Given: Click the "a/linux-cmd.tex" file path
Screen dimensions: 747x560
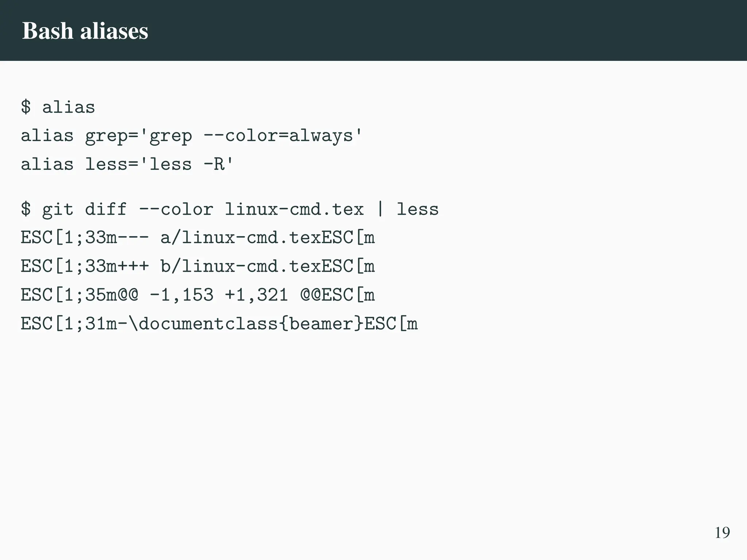Looking at the screenshot, I should tap(241, 238).
